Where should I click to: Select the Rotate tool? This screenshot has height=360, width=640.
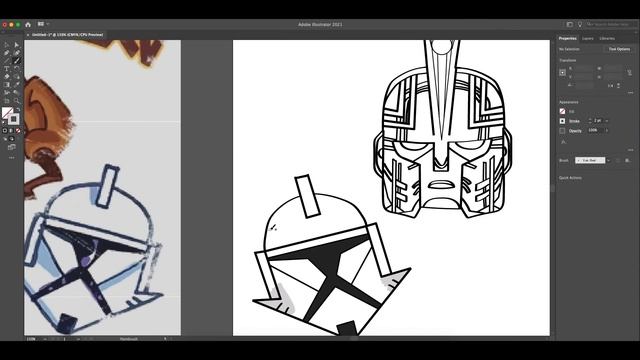[x=16, y=69]
